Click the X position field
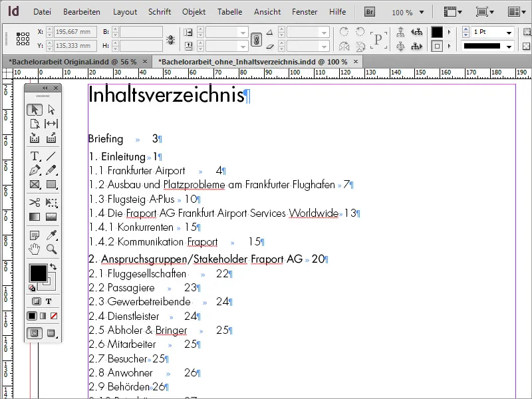Screen dimensions: 532x399 (75, 32)
